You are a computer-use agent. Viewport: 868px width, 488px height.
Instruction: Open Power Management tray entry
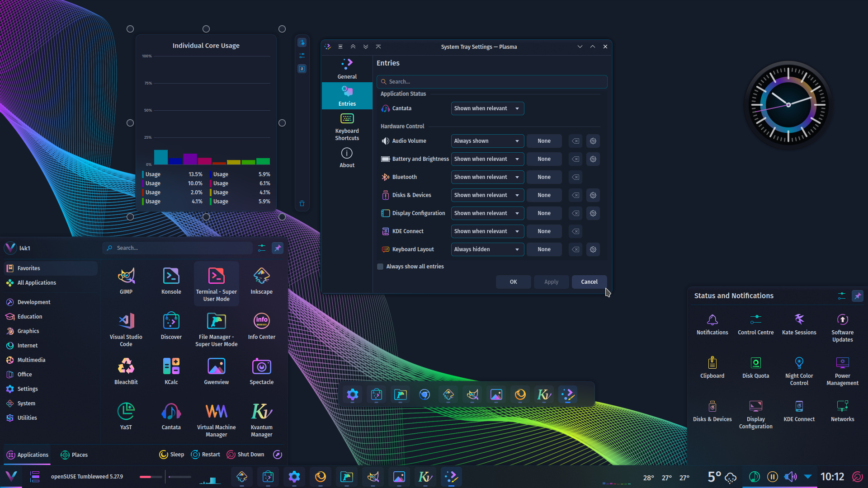[843, 371]
